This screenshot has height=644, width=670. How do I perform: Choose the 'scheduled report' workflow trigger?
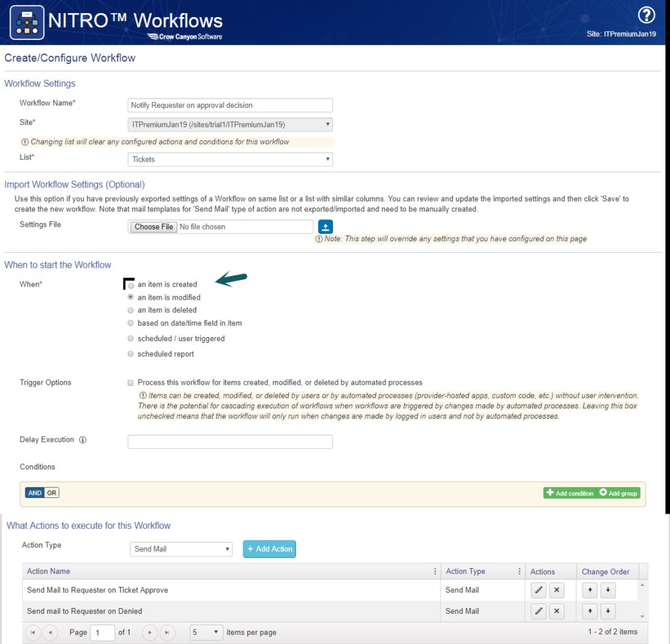pos(130,353)
